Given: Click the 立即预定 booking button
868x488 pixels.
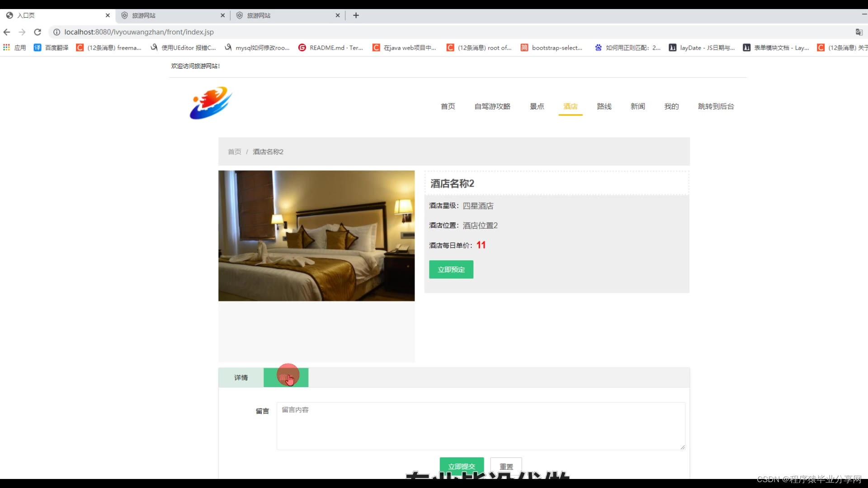Looking at the screenshot, I should [451, 269].
